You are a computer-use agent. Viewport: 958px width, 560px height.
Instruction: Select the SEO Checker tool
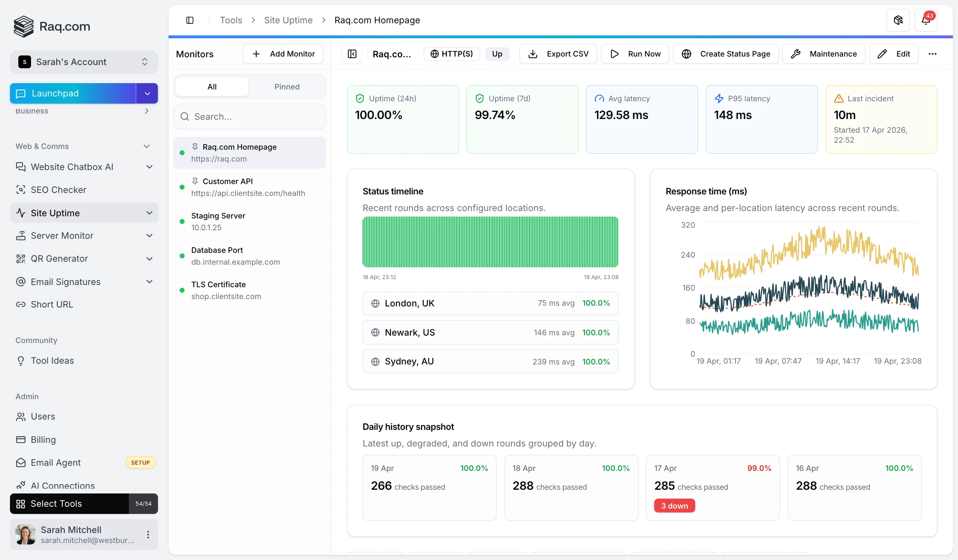click(58, 189)
